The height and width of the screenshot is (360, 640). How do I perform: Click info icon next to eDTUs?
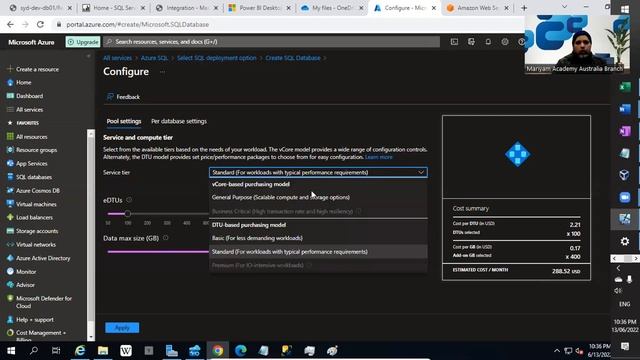pyautogui.click(x=129, y=200)
